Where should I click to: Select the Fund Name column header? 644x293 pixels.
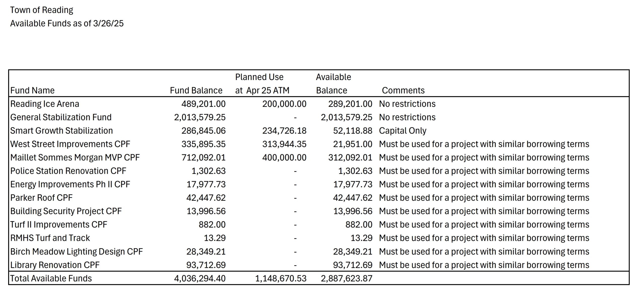32,90
